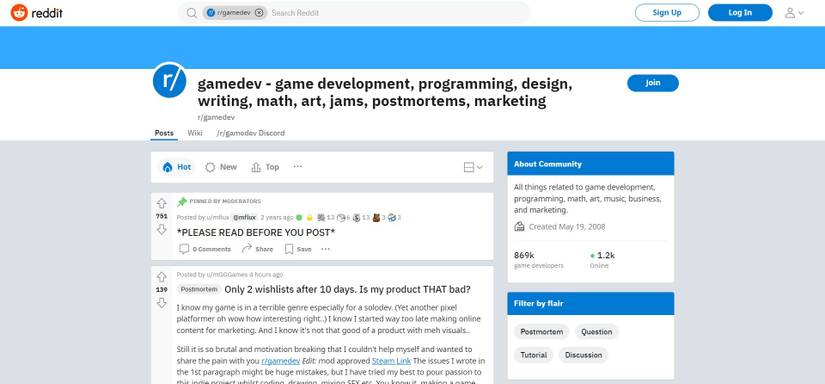825x384 pixels.
Task: Click the yellow lock icon on pinned post
Action: pos(309,217)
